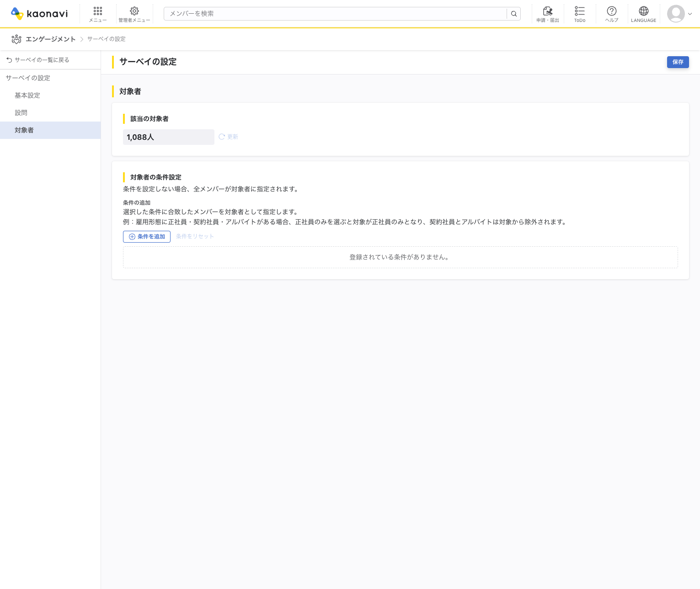The width and height of the screenshot is (700, 589).
Task: Open 申請・届出 from the header
Action: (548, 14)
